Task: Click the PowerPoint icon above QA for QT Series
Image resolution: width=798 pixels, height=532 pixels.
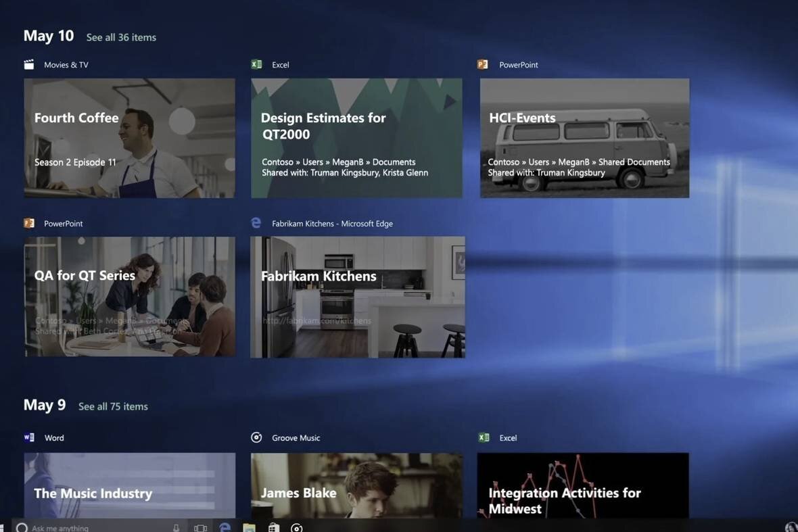Action: (x=29, y=223)
